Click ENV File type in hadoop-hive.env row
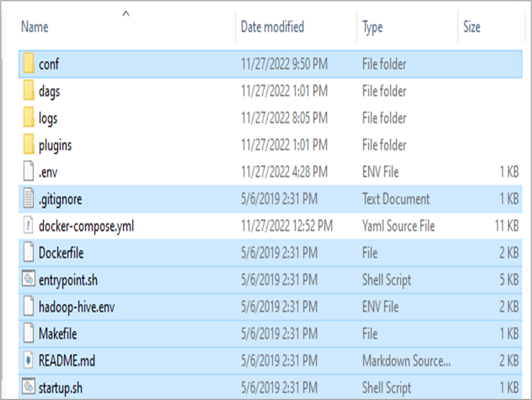The width and height of the screenshot is (532, 400). 380,307
